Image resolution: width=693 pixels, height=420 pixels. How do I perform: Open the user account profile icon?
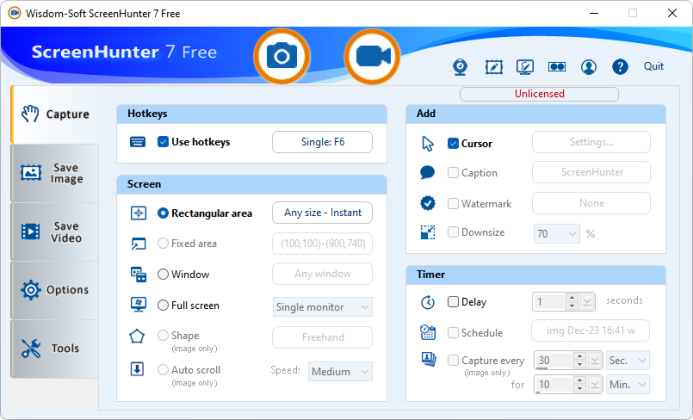(x=589, y=67)
